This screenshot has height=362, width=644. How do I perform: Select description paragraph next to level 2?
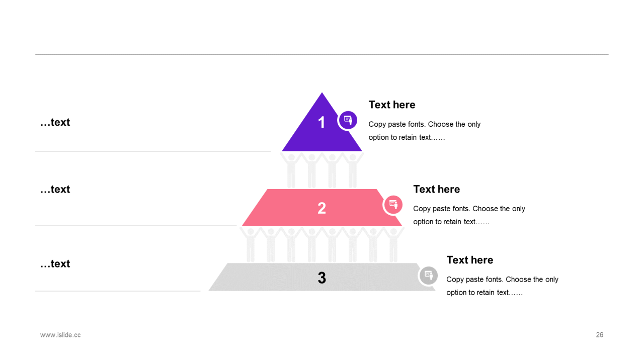[x=469, y=215]
